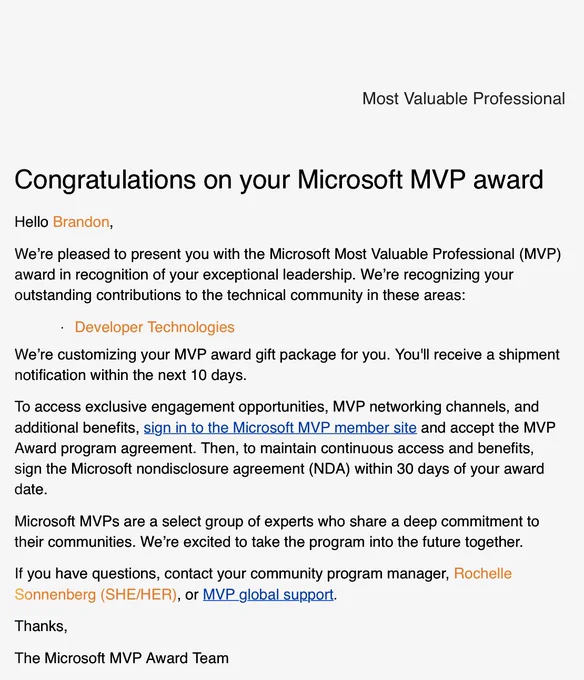Viewport: 584px width, 680px height.
Task: Click the Most Valuable Professional header text
Action: pos(463,99)
